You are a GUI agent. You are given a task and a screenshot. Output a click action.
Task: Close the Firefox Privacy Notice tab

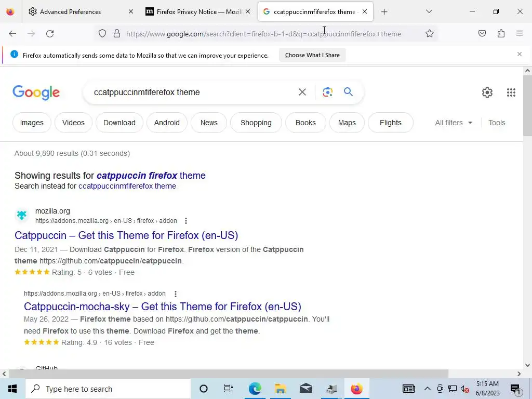(248, 11)
